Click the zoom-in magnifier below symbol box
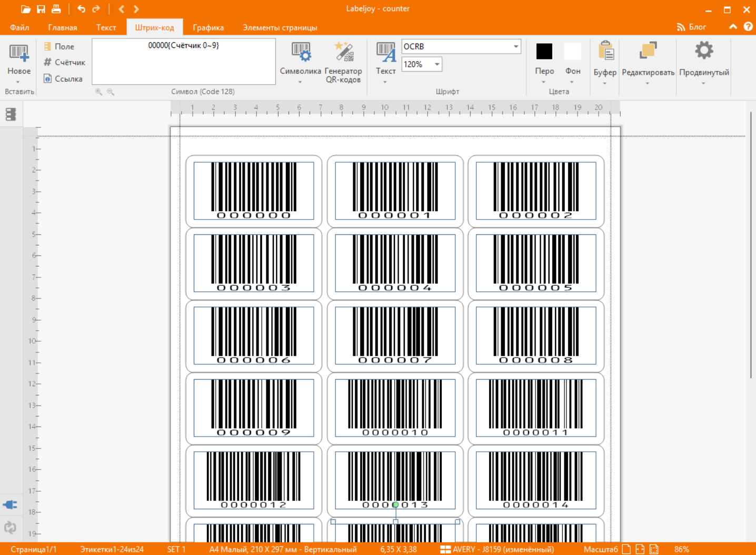Image resolution: width=756 pixels, height=555 pixels. click(x=98, y=92)
